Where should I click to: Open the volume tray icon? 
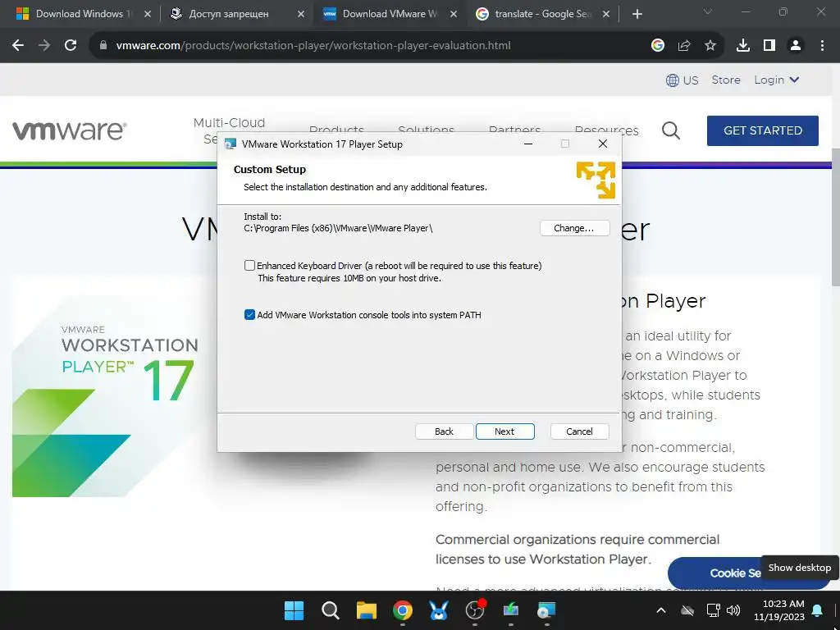(733, 610)
